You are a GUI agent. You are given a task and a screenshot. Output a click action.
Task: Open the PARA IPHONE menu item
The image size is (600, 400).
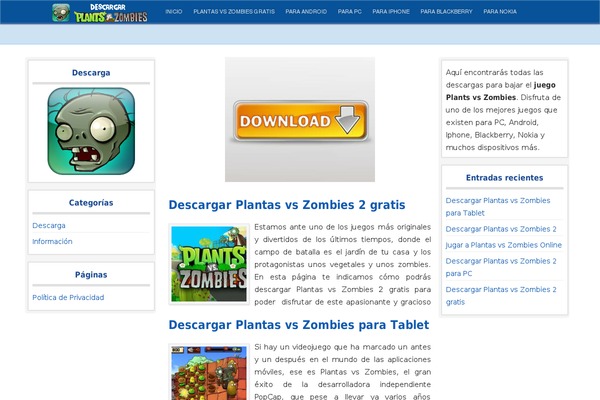click(391, 12)
